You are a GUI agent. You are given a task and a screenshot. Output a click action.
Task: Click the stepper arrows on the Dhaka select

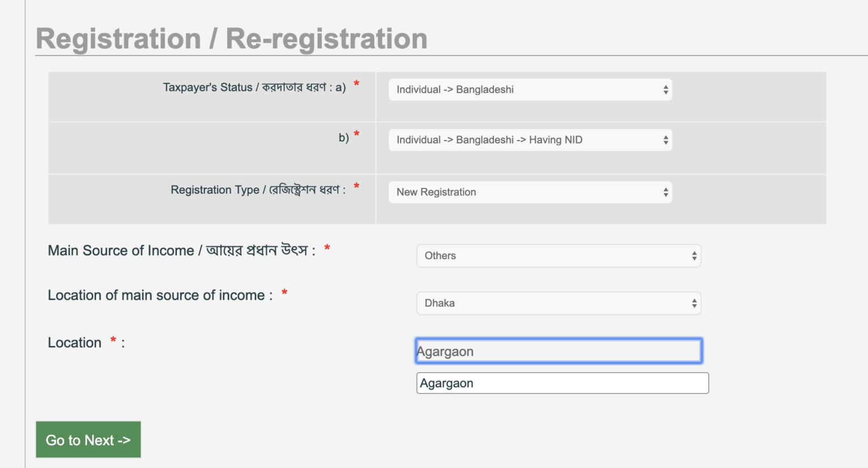[x=694, y=303]
